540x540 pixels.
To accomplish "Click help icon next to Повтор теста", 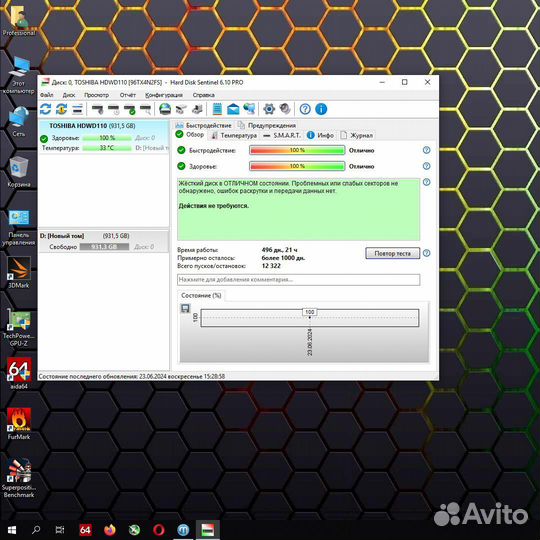I will click(426, 253).
